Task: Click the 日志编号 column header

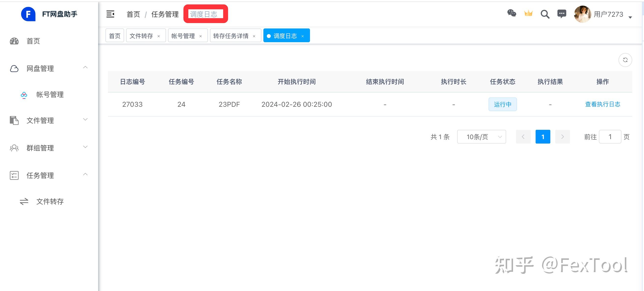Action: click(x=132, y=81)
